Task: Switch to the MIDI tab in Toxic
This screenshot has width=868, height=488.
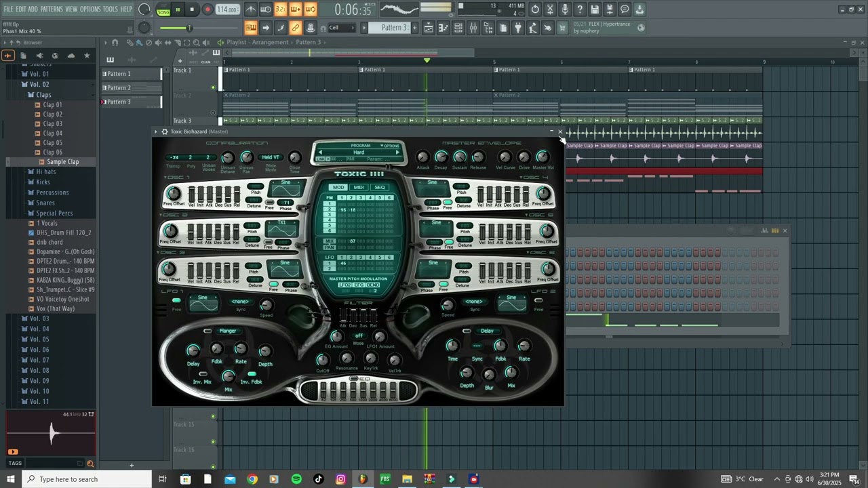Action: coord(359,187)
